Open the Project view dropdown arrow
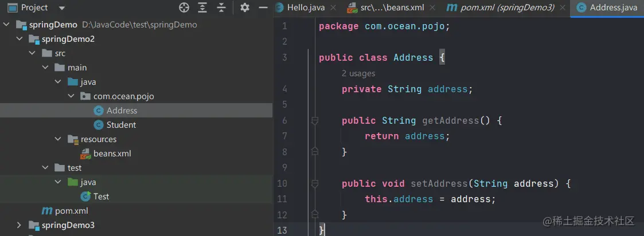The width and height of the screenshot is (644, 236). pos(62,8)
